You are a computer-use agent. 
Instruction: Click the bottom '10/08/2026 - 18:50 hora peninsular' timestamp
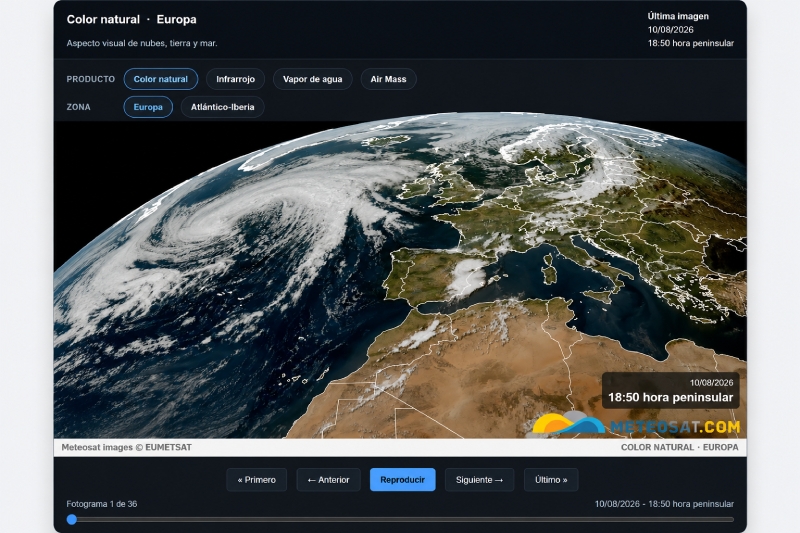(664, 504)
